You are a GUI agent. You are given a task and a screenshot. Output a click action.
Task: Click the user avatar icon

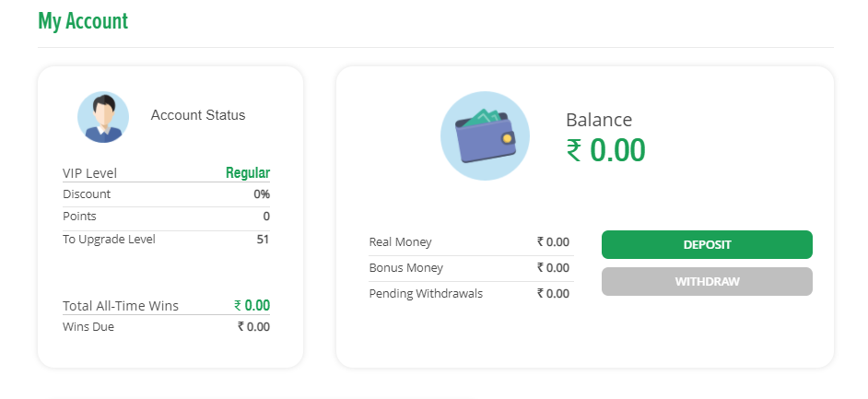[x=103, y=117]
